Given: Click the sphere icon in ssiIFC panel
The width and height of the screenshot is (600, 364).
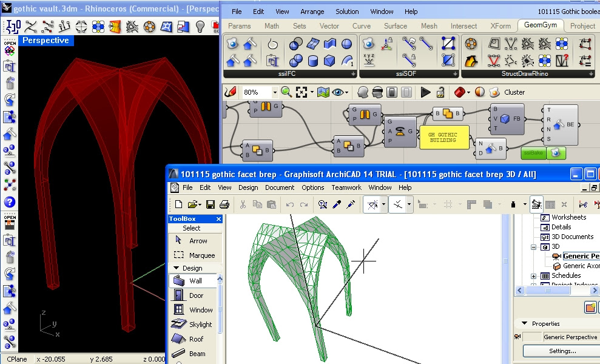Looking at the screenshot, I should click(346, 44).
